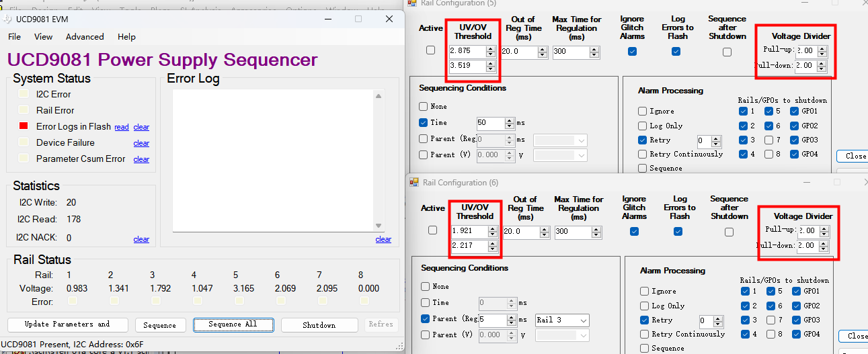Click the Error Log text area
Image resolution: width=868 pixels, height=354 pixels.
point(273,161)
